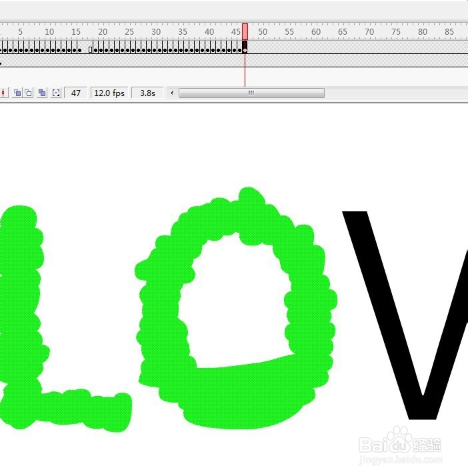The height and width of the screenshot is (476, 468).
Task: Select keyframe at frame 30 in top layer
Action: coord(155,47)
